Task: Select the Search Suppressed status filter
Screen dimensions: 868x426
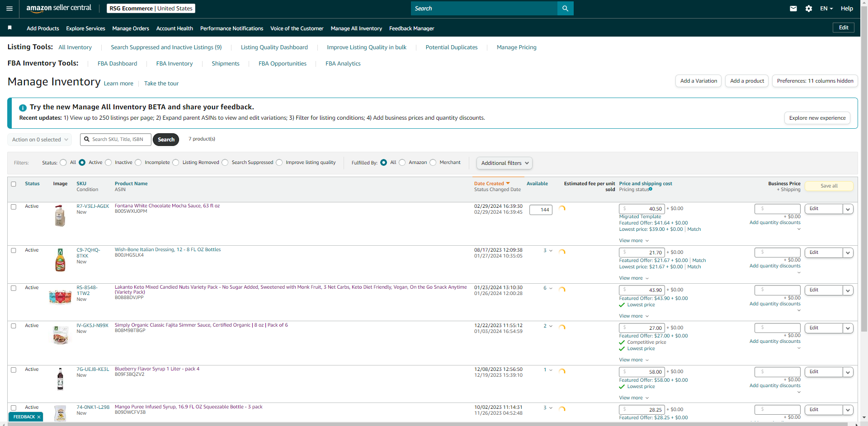Action: click(x=225, y=163)
